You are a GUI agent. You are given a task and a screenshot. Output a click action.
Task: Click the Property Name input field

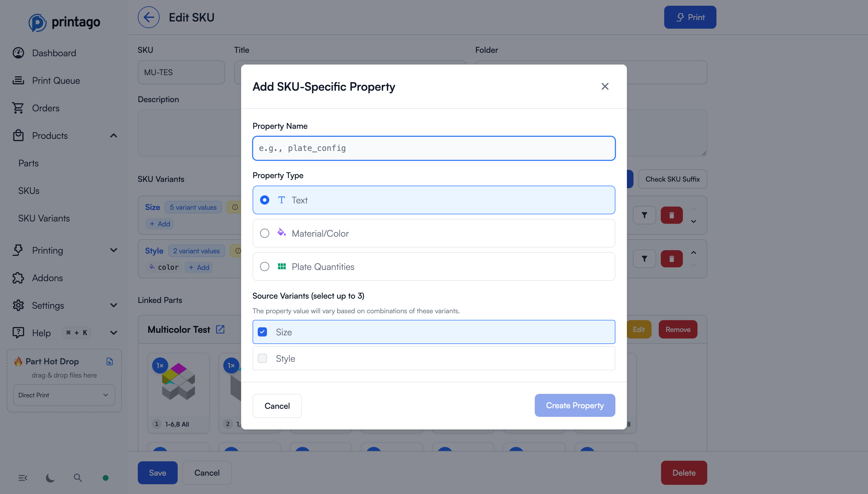(433, 148)
